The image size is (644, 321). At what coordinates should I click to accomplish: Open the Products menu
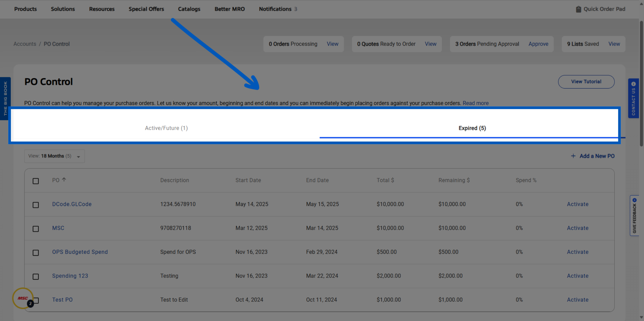pyautogui.click(x=25, y=9)
